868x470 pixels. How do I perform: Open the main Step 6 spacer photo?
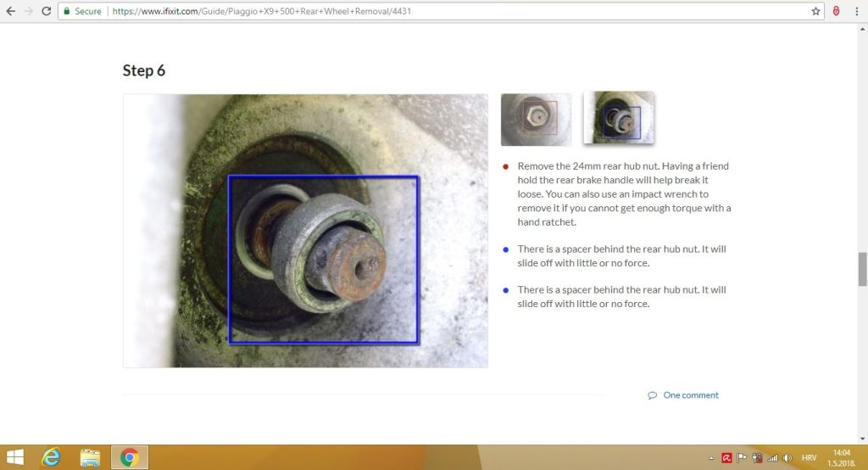305,231
